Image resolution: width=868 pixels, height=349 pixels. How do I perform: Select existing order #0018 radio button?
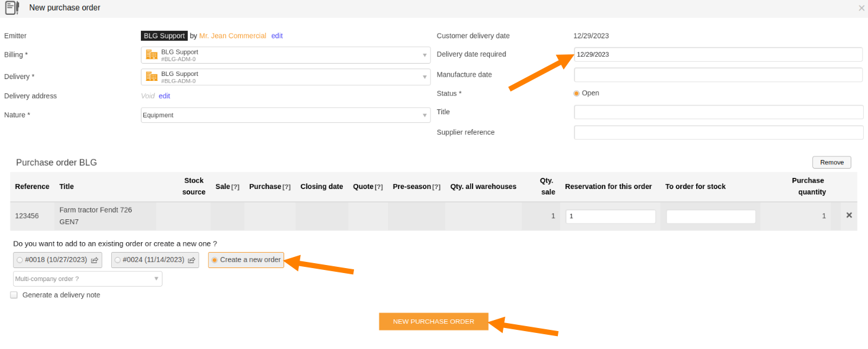[x=20, y=260]
